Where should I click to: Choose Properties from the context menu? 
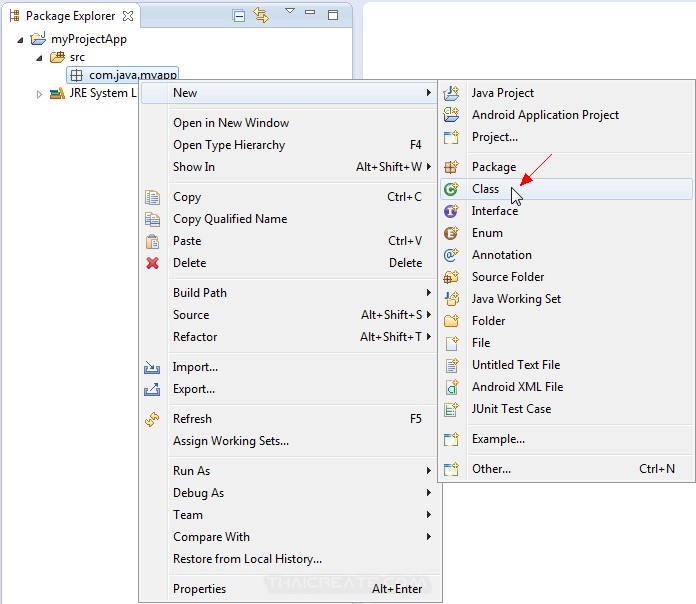click(199, 589)
